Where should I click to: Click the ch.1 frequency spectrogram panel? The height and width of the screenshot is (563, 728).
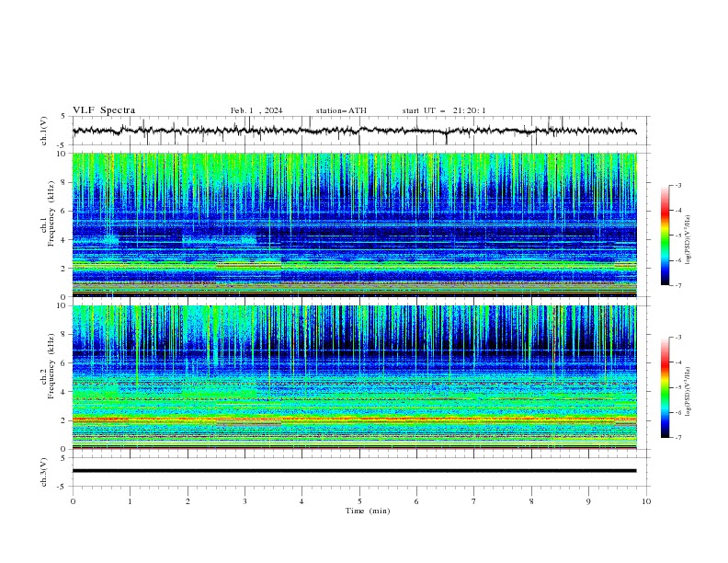[x=354, y=224]
